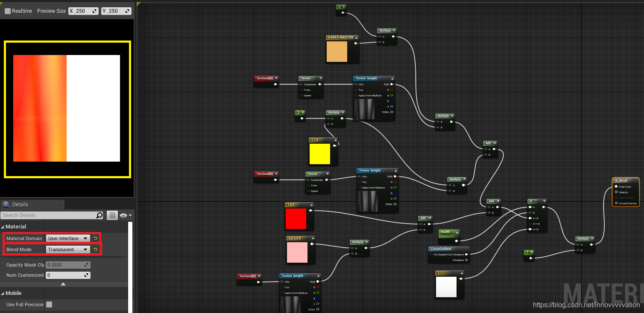Click the search magnifier in Search Details

tap(99, 215)
